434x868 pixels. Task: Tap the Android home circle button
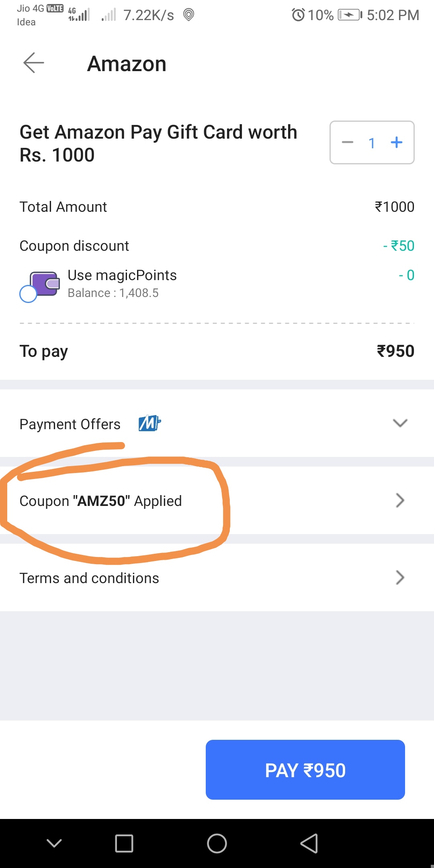(x=217, y=843)
